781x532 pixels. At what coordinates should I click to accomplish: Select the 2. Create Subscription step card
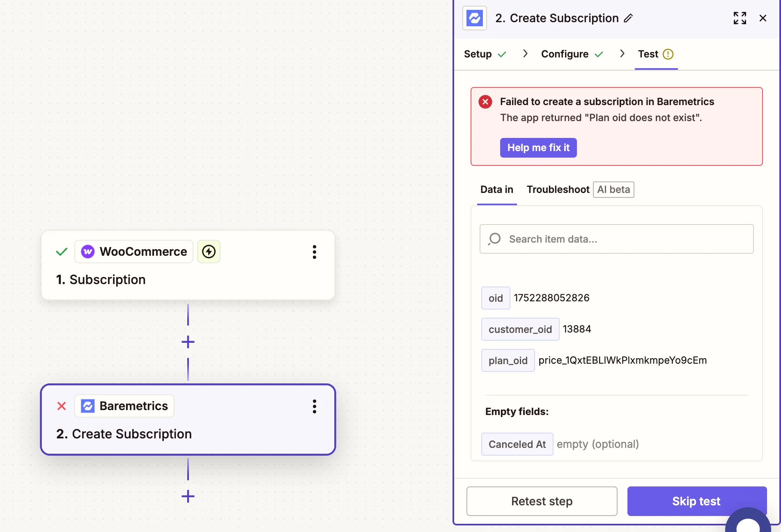coord(188,420)
